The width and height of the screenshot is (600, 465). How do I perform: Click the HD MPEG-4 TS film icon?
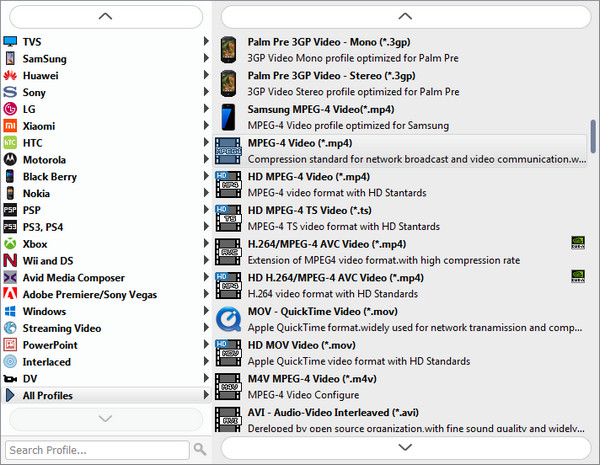click(228, 218)
